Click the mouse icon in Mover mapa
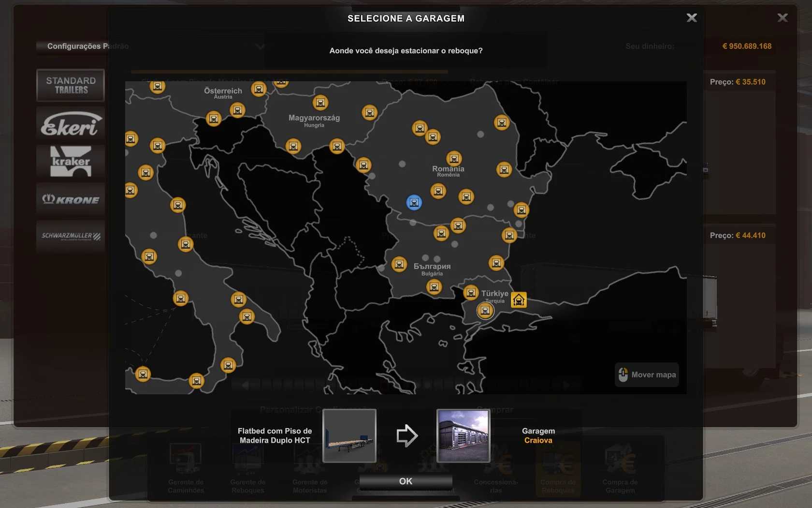This screenshot has width=812, height=508. (623, 374)
